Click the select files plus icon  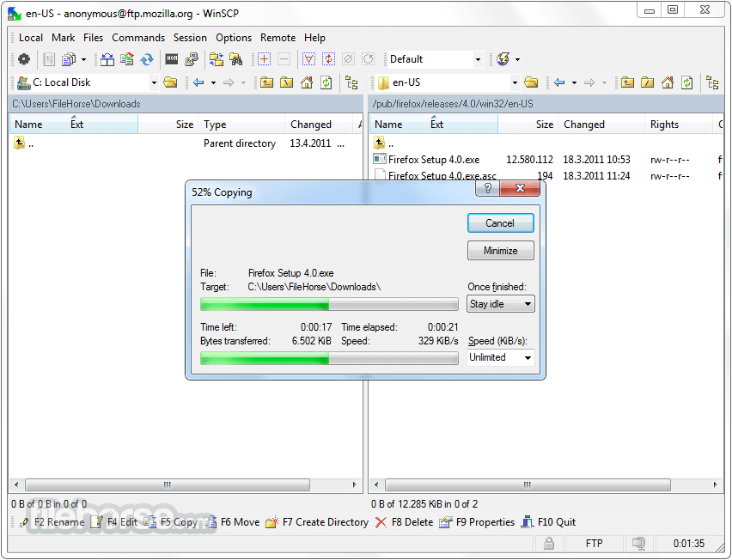click(x=265, y=59)
